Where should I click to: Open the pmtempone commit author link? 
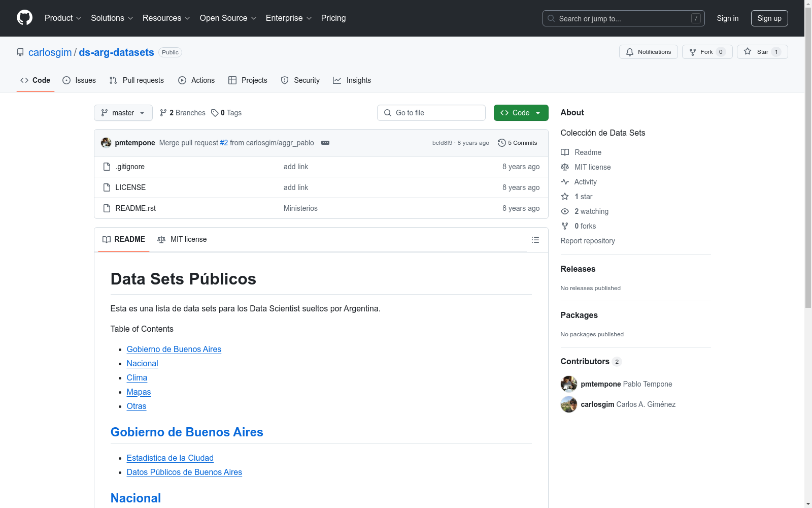(135, 143)
